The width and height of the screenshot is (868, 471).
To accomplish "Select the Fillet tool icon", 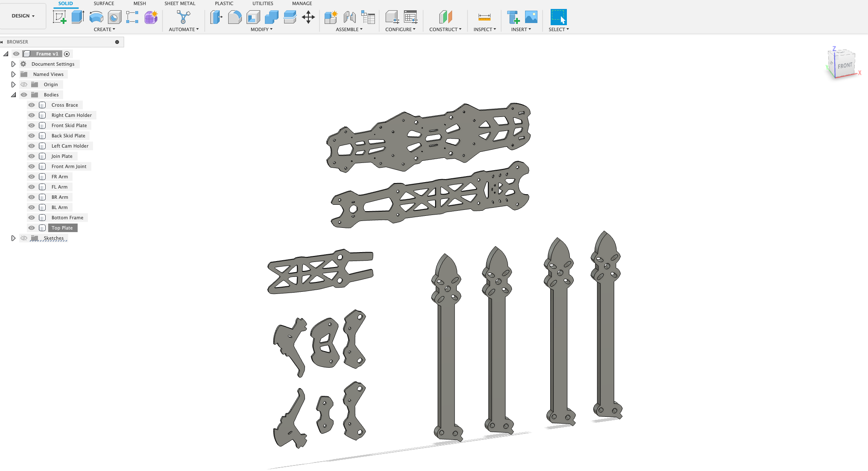I will pyautogui.click(x=235, y=17).
